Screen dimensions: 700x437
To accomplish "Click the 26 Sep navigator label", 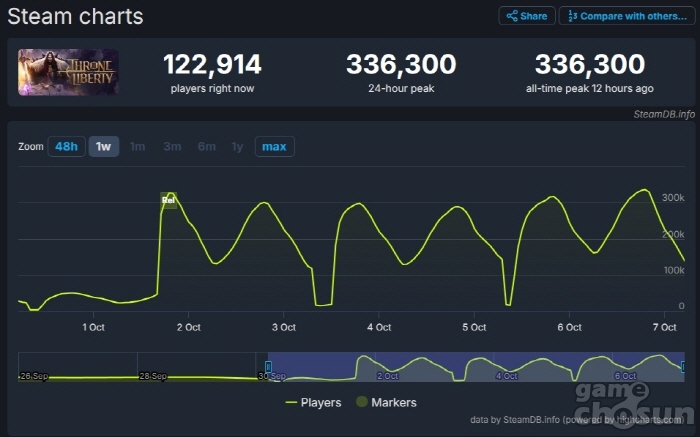I will coord(34,376).
